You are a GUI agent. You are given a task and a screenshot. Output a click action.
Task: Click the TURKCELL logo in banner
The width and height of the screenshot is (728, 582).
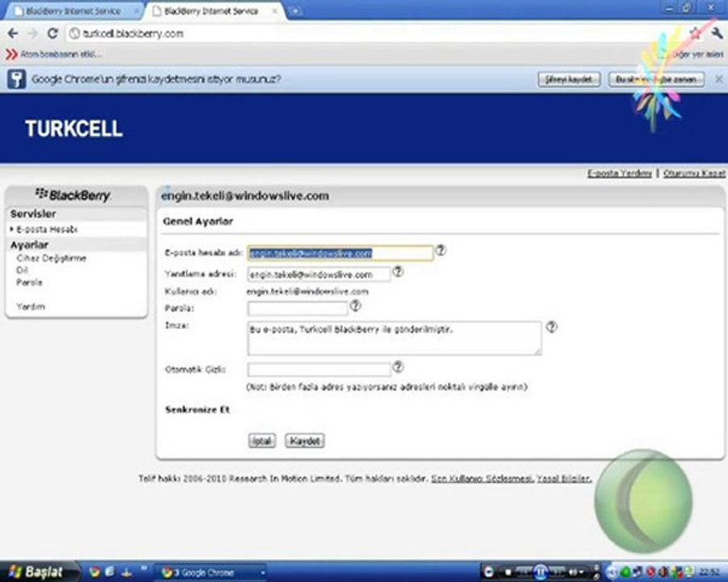(x=74, y=129)
